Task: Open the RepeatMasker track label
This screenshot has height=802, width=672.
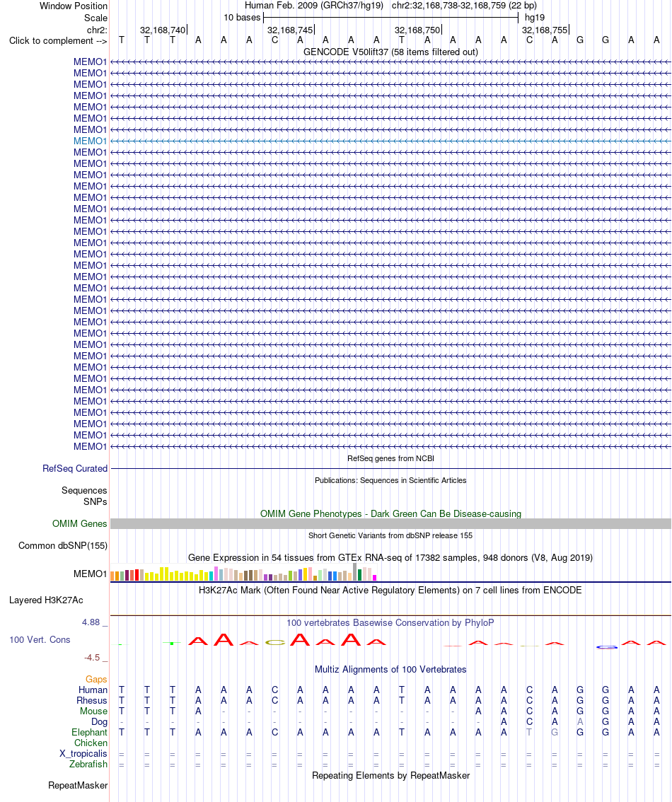Action: [78, 785]
